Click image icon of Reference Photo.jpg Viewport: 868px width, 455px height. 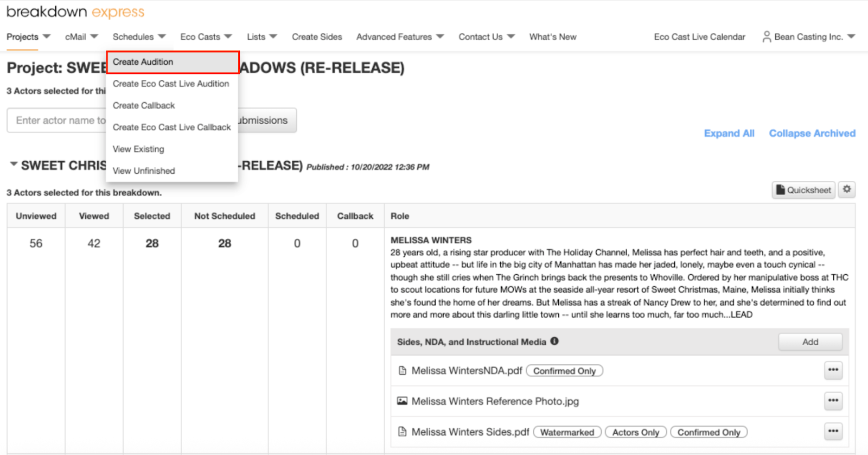click(x=403, y=401)
